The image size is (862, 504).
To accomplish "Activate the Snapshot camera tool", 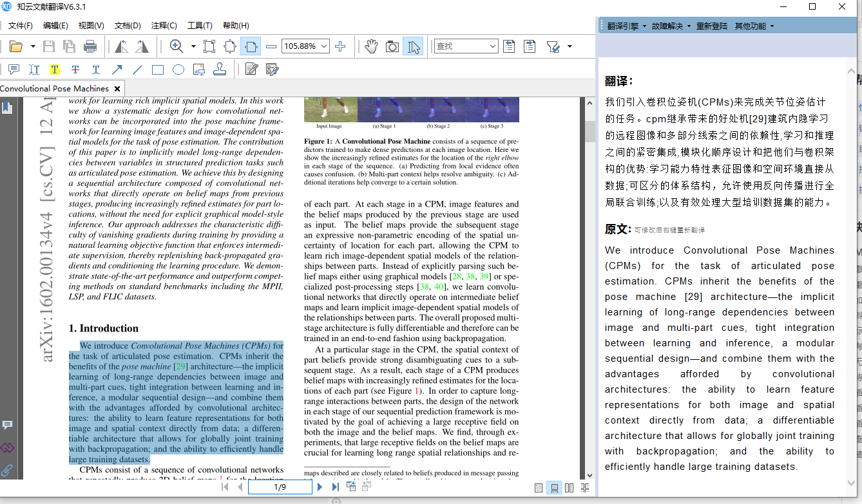I will (392, 46).
